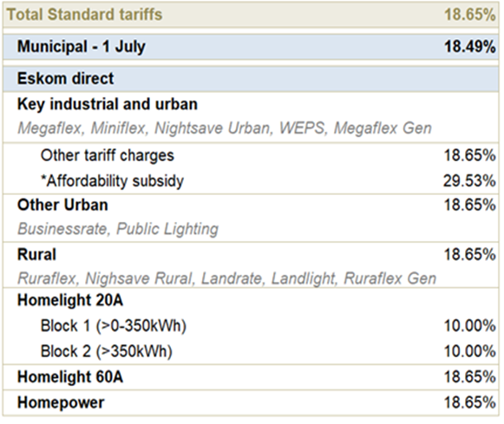
Task: Select the 29.53% affordability subsidy value
Action: pos(469,181)
